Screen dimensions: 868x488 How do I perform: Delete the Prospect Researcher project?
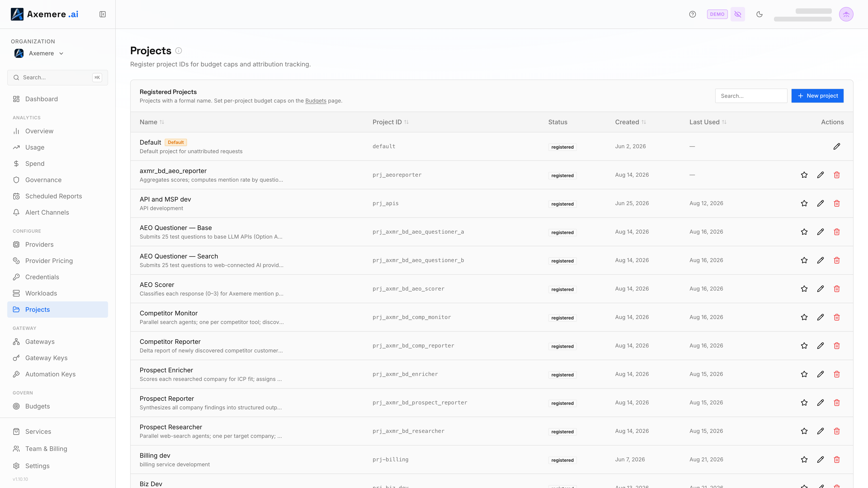pos(837,431)
